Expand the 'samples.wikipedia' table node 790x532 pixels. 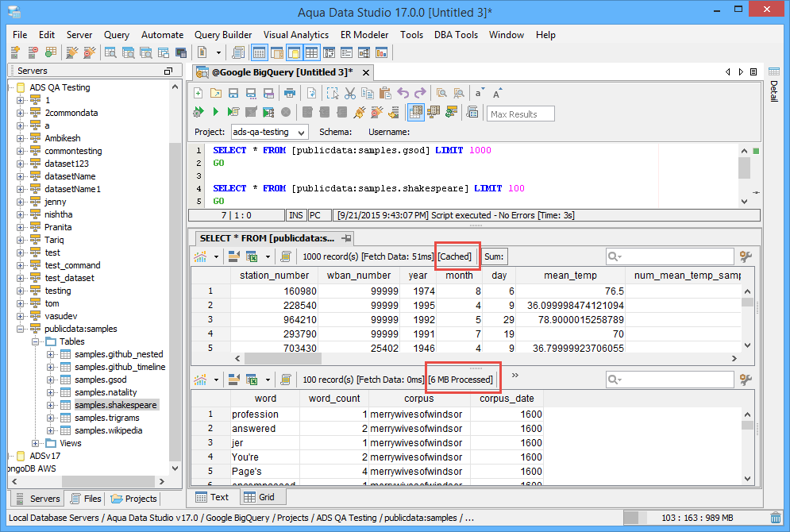point(50,430)
